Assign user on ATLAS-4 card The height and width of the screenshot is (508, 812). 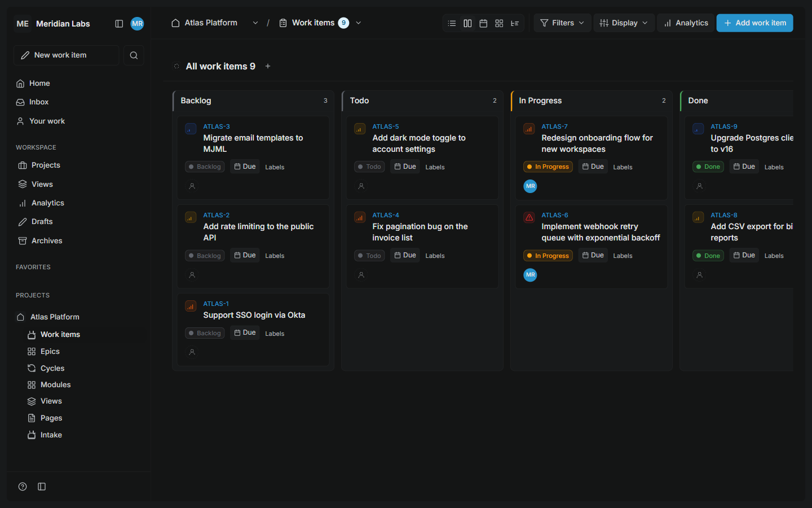(x=361, y=275)
